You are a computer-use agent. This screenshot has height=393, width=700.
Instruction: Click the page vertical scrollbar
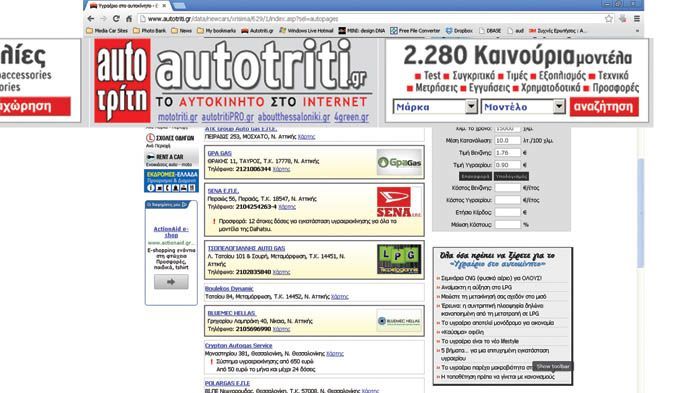(x=641, y=213)
